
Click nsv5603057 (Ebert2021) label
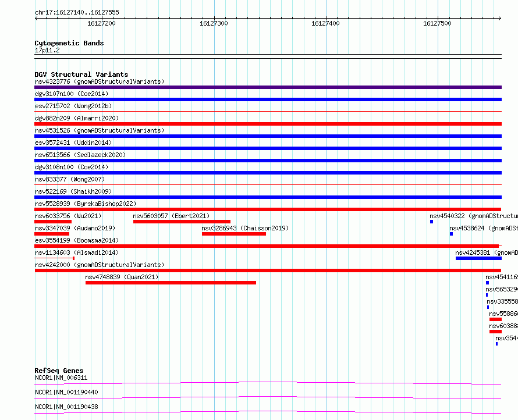tap(171, 216)
